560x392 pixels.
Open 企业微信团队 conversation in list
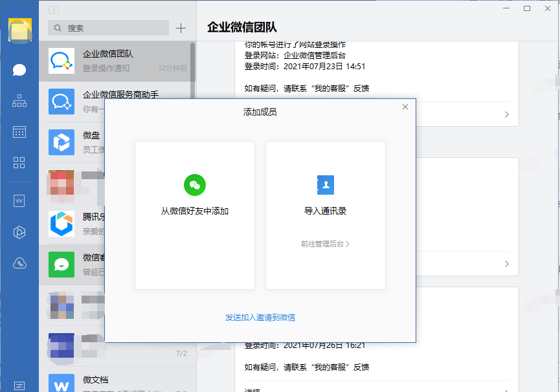pyautogui.click(x=117, y=61)
